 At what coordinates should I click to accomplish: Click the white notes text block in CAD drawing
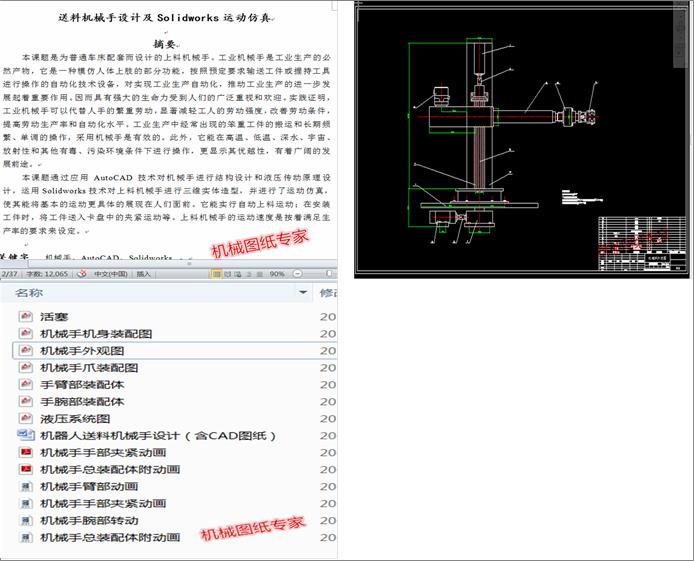tap(582, 197)
